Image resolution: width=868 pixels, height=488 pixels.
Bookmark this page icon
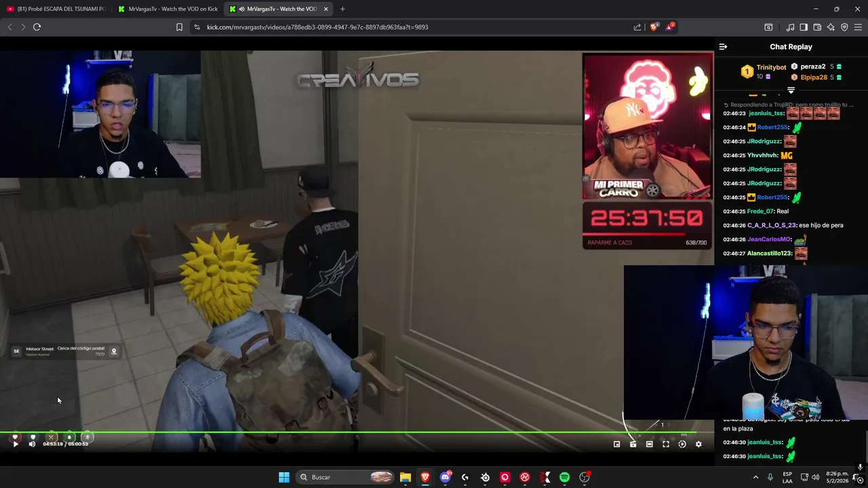pyautogui.click(x=179, y=27)
